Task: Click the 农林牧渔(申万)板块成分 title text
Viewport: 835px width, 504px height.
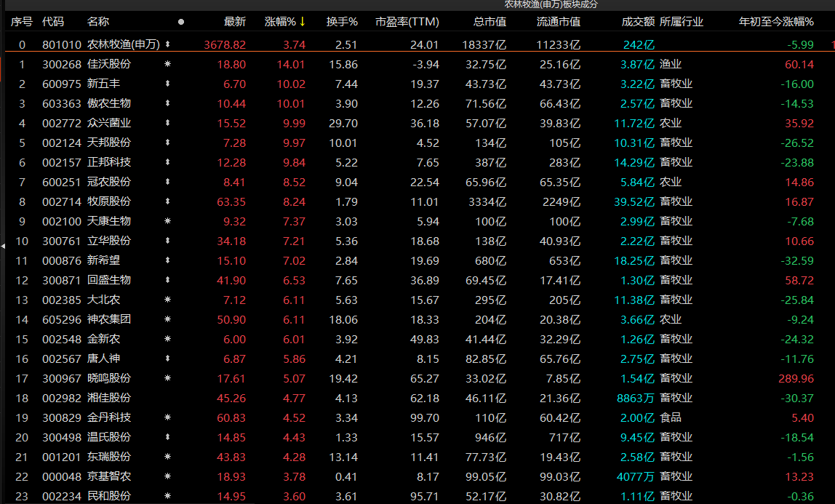Action: [x=551, y=4]
